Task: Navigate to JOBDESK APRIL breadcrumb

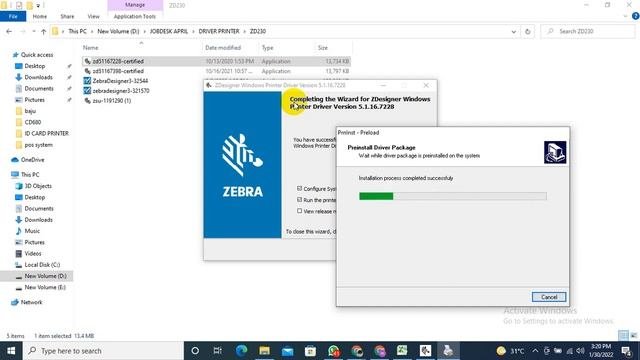Action: click(169, 31)
